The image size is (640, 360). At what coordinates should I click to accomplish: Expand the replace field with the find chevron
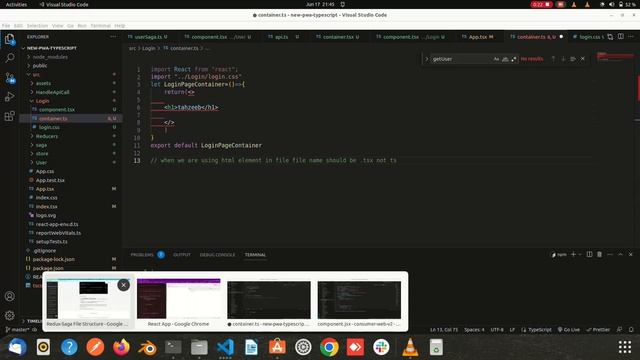tap(427, 59)
